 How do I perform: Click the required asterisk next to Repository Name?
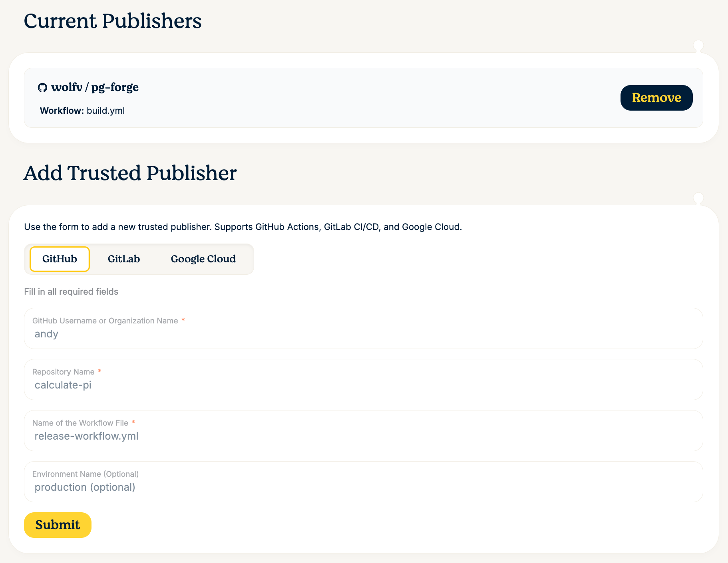click(99, 371)
